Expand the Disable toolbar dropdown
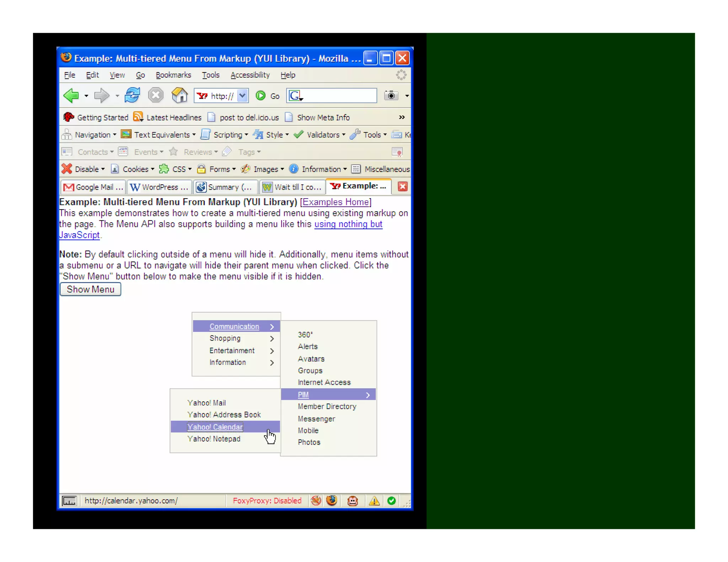Image resolution: width=728 pixels, height=562 pixels. (x=103, y=169)
